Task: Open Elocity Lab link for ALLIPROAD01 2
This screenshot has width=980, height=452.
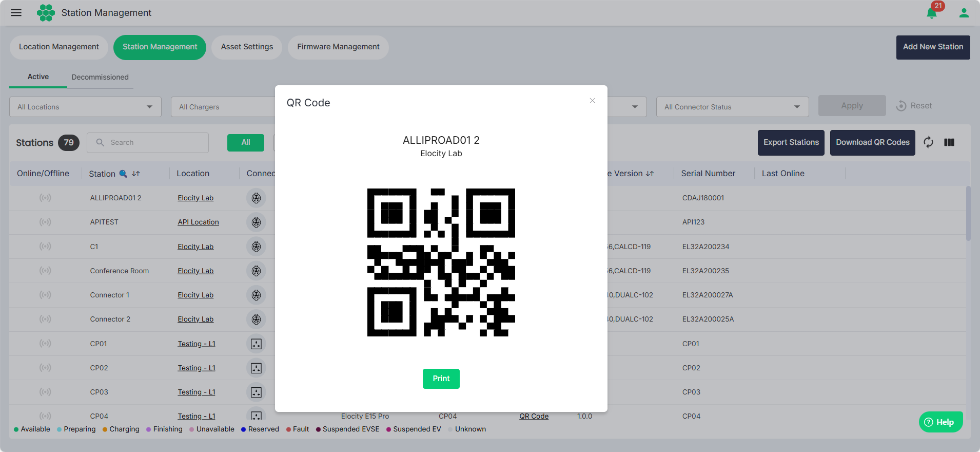Action: pyautogui.click(x=195, y=198)
